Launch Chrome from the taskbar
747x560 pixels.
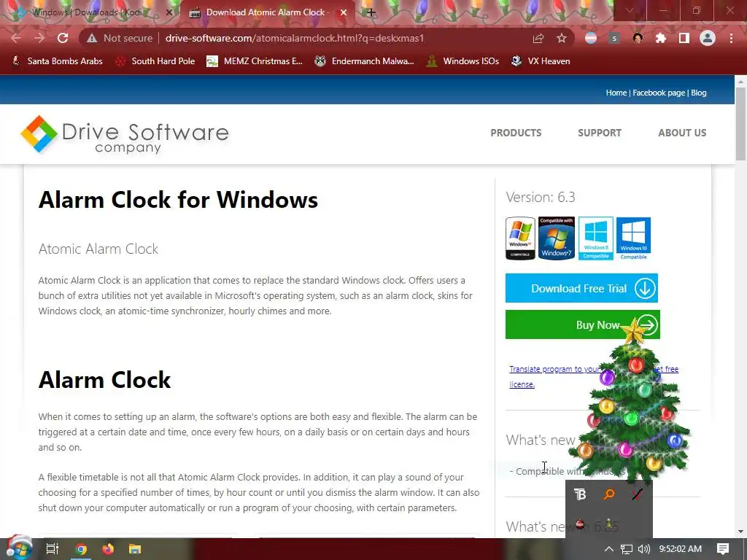click(81, 549)
